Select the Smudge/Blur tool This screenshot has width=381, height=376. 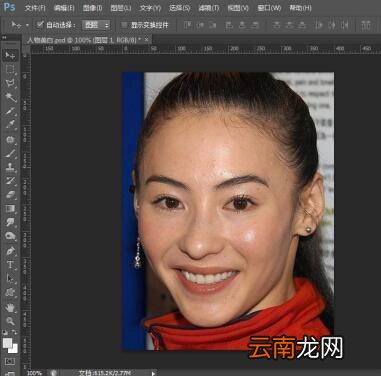10,222
